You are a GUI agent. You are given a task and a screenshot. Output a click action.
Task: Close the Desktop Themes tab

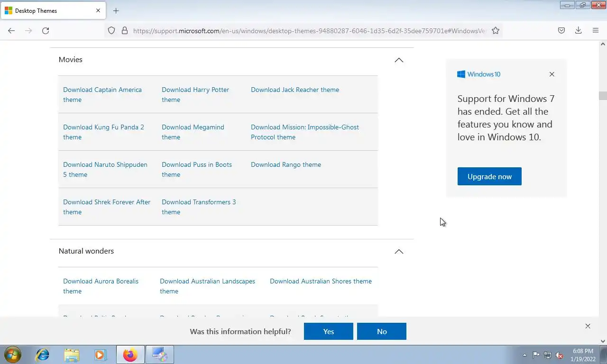(98, 10)
